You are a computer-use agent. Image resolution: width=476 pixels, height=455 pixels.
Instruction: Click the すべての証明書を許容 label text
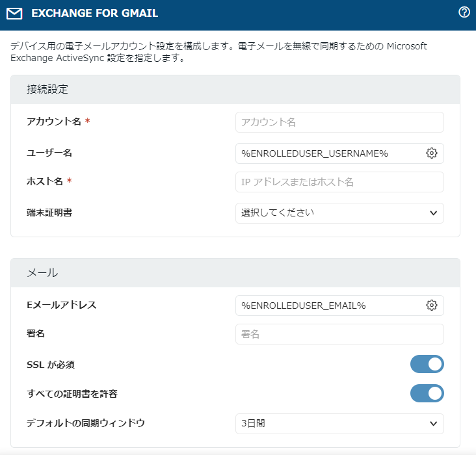point(72,394)
